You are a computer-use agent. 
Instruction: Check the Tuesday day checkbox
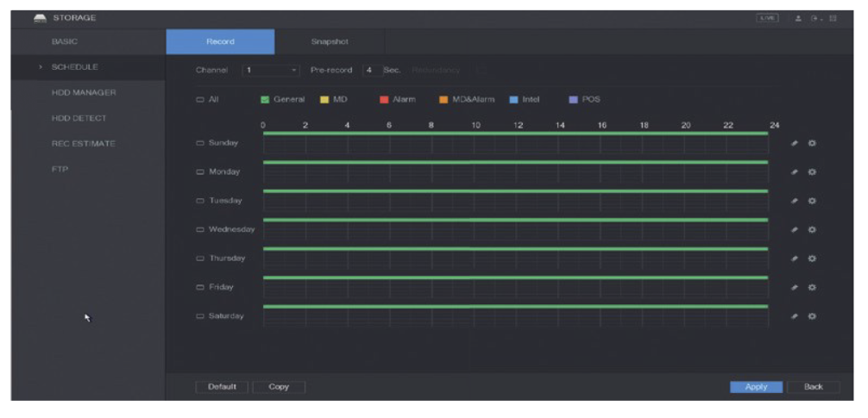201,201
